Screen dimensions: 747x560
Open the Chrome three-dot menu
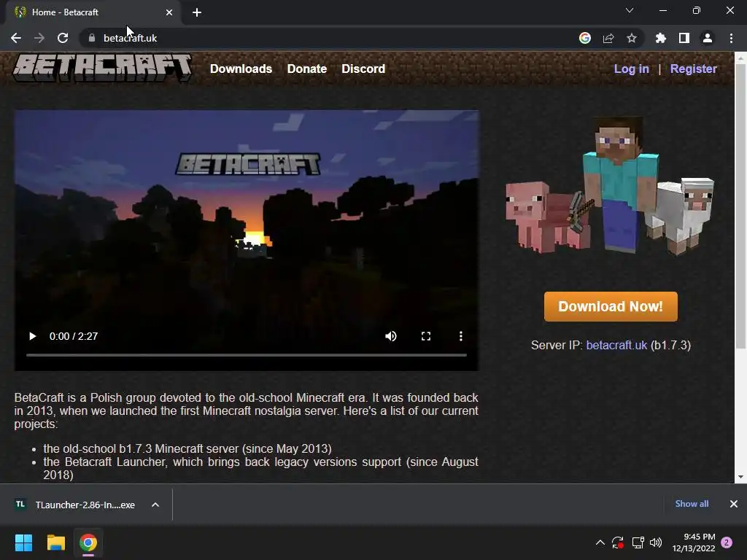pyautogui.click(x=731, y=38)
